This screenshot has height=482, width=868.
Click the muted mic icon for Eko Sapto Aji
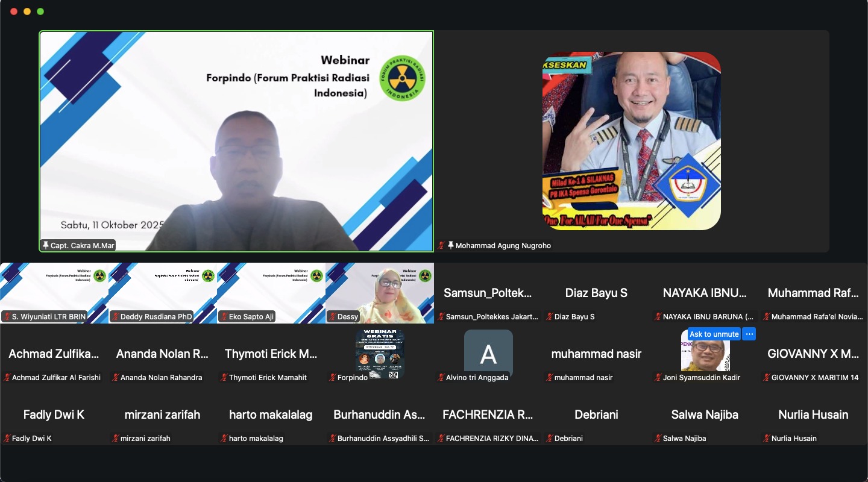click(x=224, y=316)
